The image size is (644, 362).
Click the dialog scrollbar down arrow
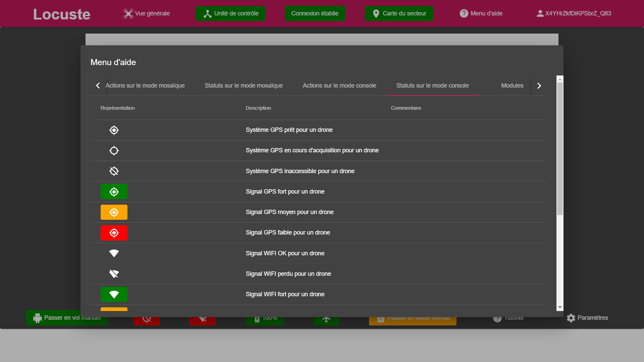[x=560, y=307]
